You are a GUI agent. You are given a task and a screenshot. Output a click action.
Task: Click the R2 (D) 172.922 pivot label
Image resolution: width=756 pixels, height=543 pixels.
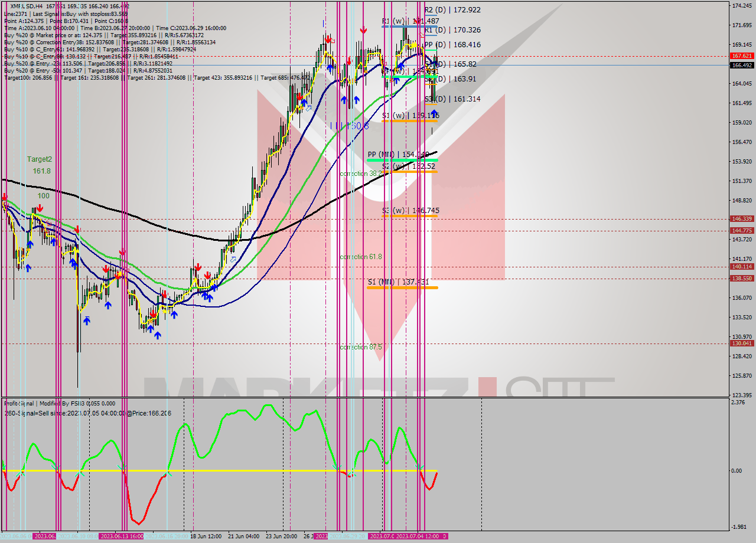coord(452,10)
